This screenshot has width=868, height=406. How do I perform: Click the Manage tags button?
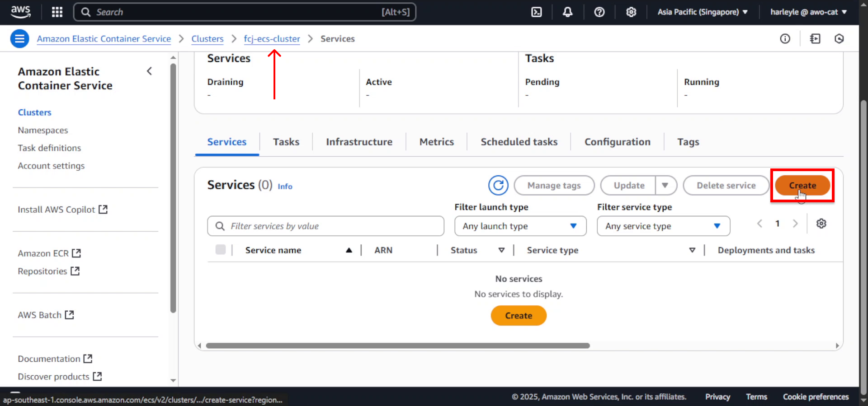[554, 185]
